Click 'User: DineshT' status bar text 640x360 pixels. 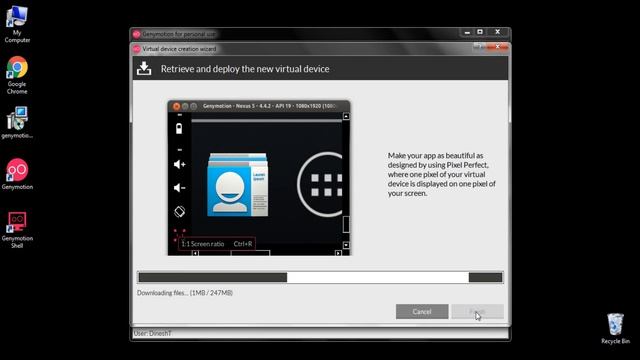click(x=152, y=333)
